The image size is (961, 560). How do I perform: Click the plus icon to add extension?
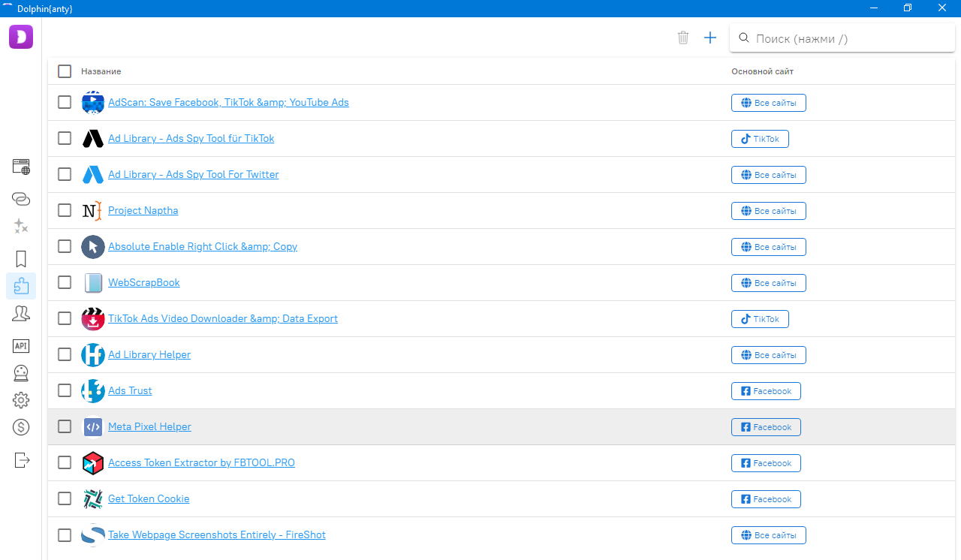[x=710, y=38]
